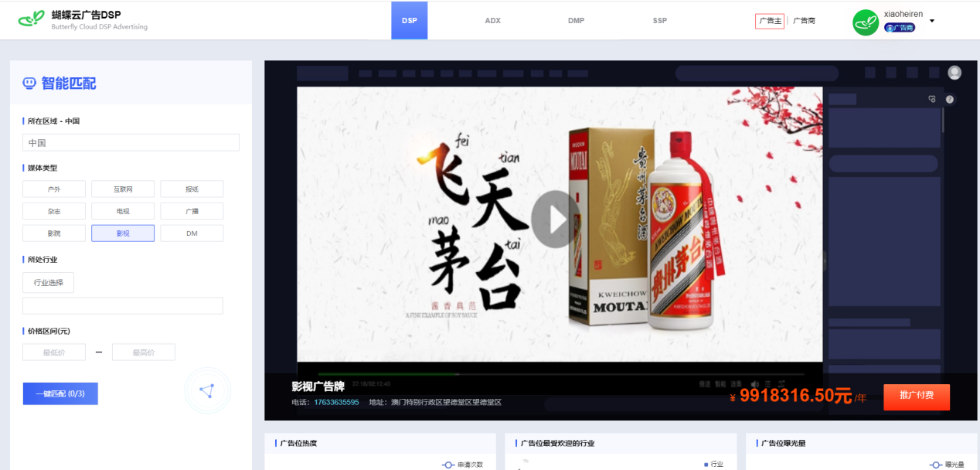Click the 推广付费 orange button
This screenshot has height=470, width=980.
[916, 396]
